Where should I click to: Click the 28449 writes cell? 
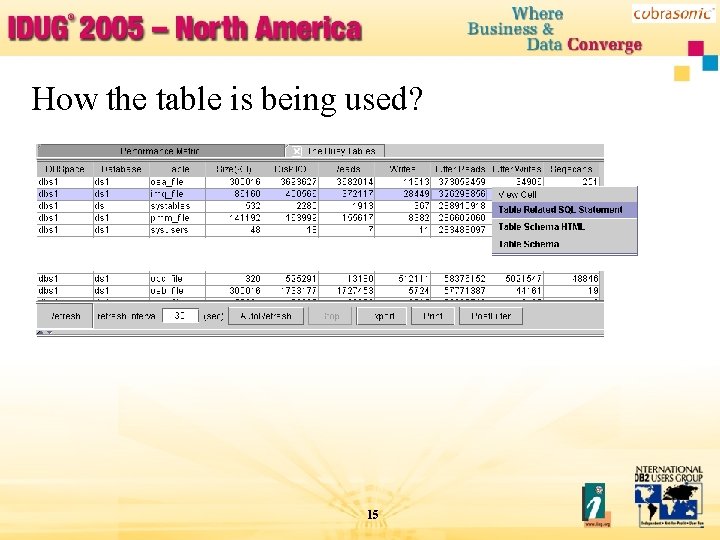coord(403,194)
